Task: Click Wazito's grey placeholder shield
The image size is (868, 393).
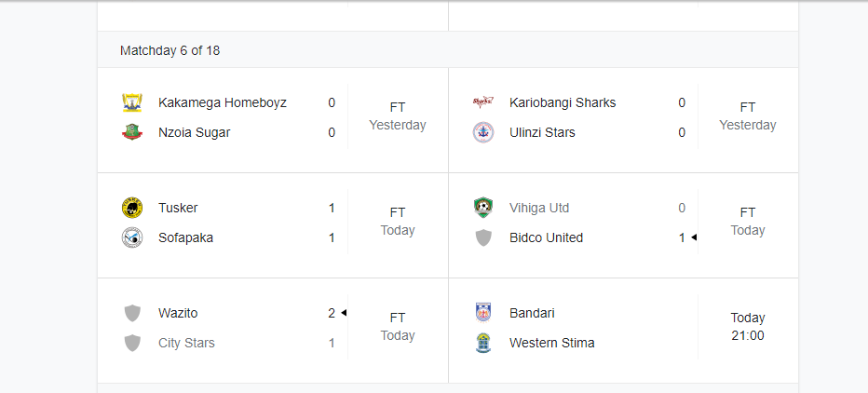Action: [132, 313]
